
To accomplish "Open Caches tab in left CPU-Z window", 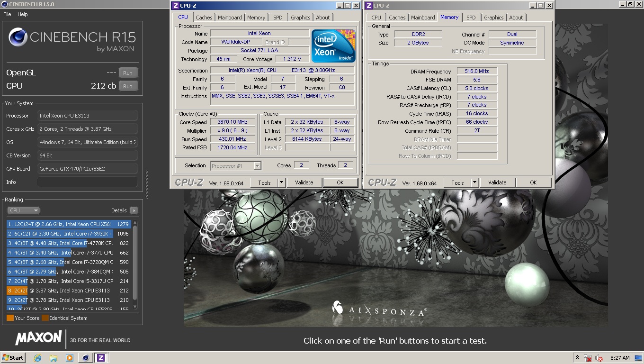I will (204, 18).
